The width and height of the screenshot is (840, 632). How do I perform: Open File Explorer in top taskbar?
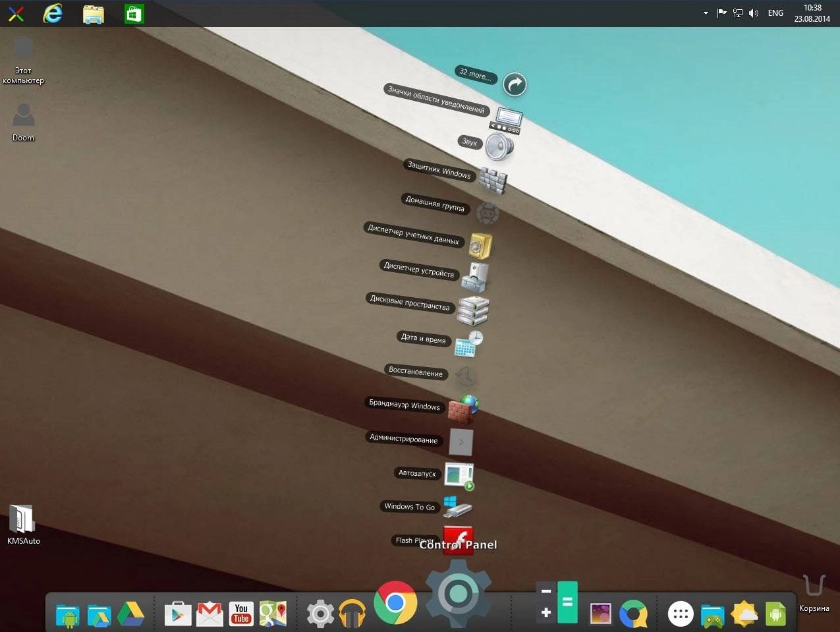click(x=94, y=14)
